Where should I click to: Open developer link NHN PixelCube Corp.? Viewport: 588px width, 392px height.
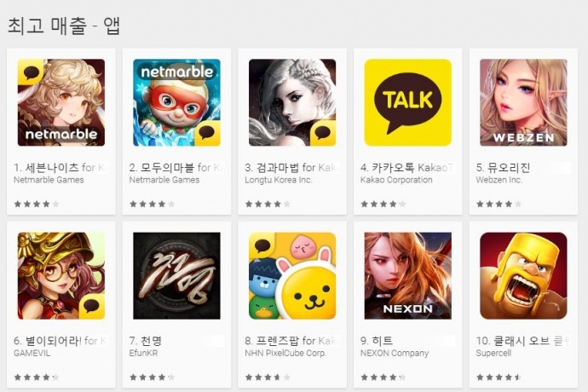point(285,354)
